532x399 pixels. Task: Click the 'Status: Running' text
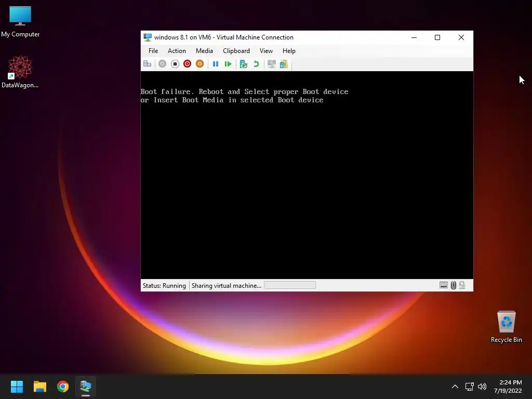164,286
